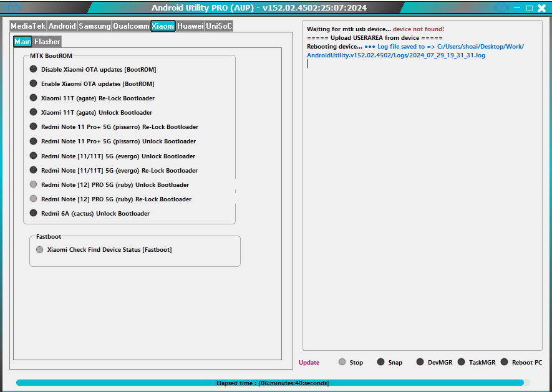Switch to the MediaTek tab
The width and height of the screenshot is (552, 392).
(29, 26)
